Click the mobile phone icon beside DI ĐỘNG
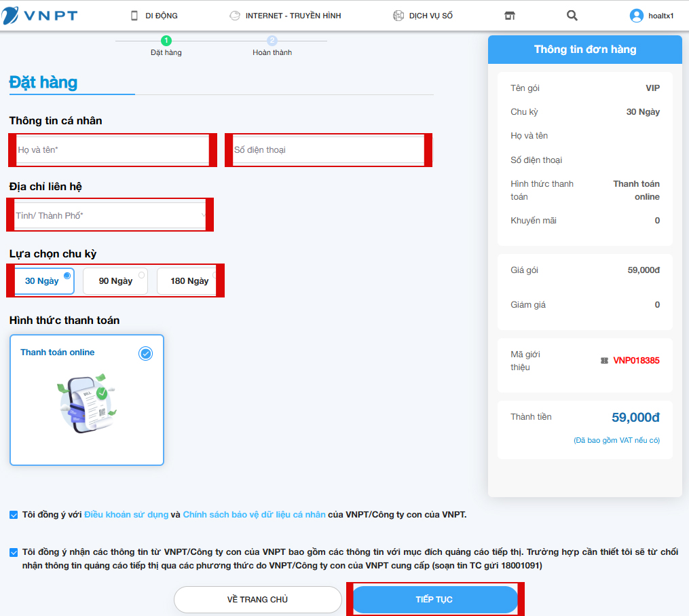The width and height of the screenshot is (689, 616). (x=134, y=16)
